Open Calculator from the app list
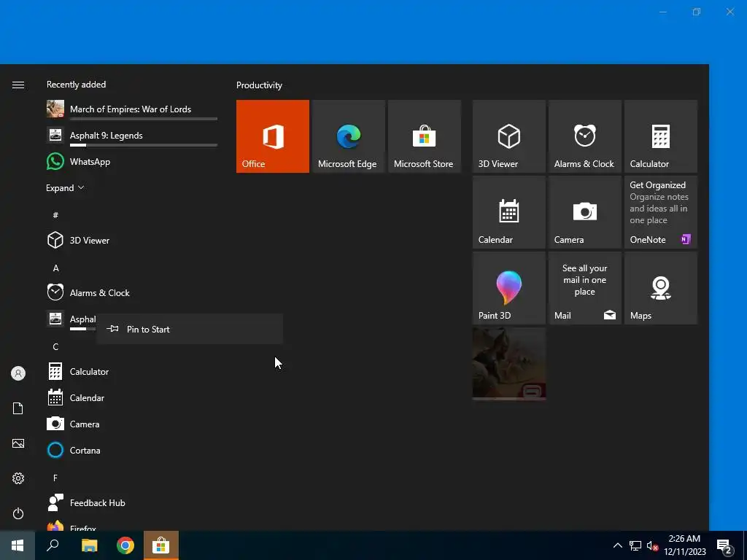The width and height of the screenshot is (747, 560). click(x=132, y=371)
